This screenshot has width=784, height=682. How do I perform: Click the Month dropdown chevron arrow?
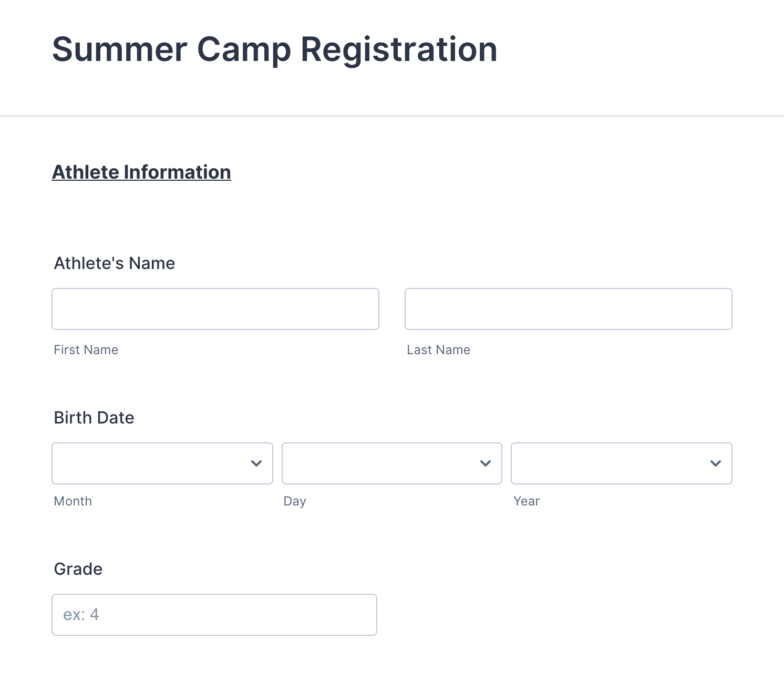256,463
